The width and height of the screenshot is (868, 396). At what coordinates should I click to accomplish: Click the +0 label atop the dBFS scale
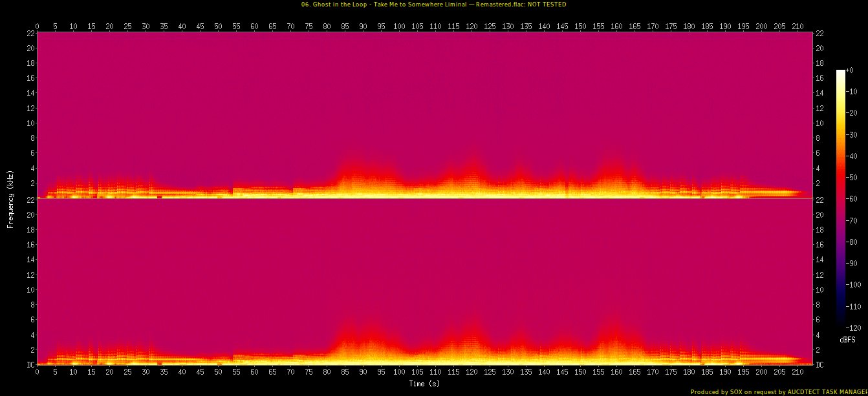click(x=851, y=70)
